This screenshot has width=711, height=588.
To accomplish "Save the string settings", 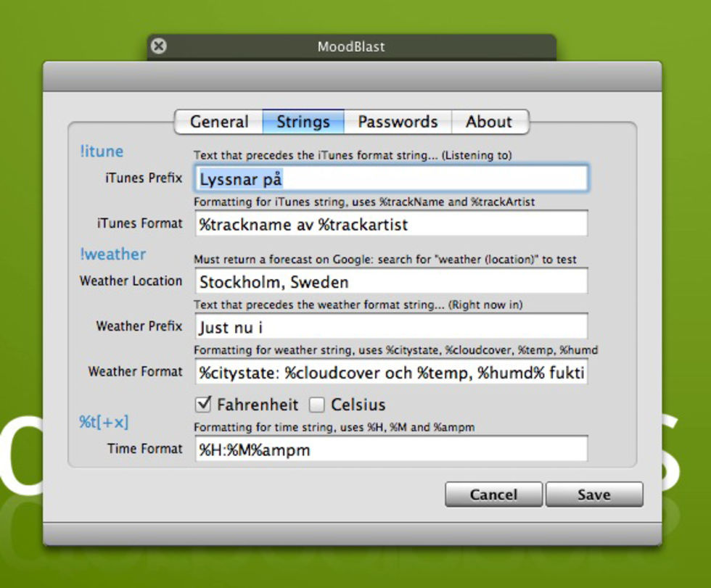I will (593, 494).
